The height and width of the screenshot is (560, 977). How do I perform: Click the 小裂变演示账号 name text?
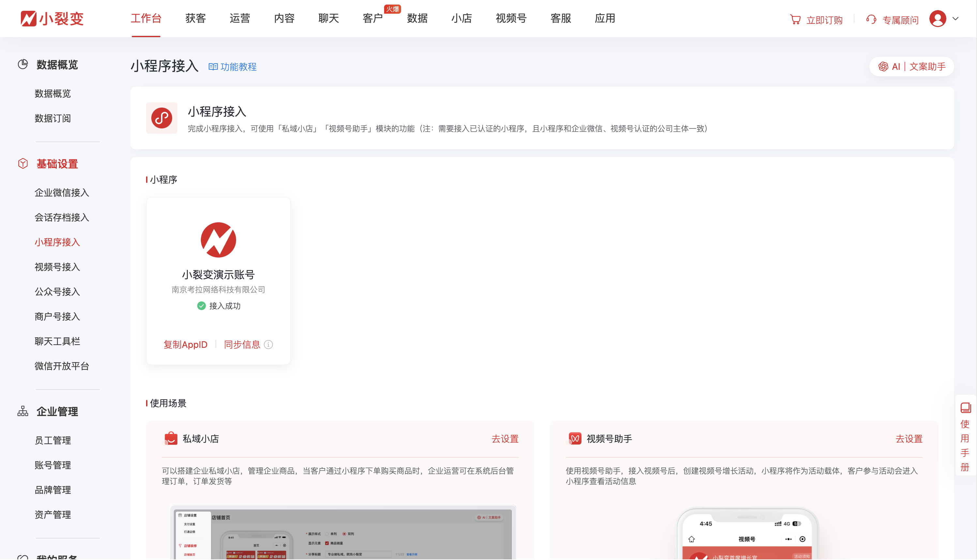[218, 274]
